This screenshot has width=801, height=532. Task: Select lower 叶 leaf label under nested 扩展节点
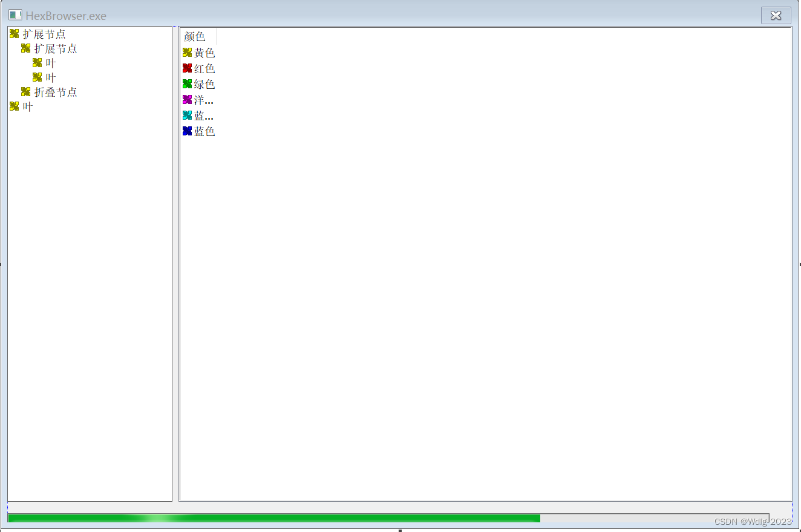coord(51,77)
